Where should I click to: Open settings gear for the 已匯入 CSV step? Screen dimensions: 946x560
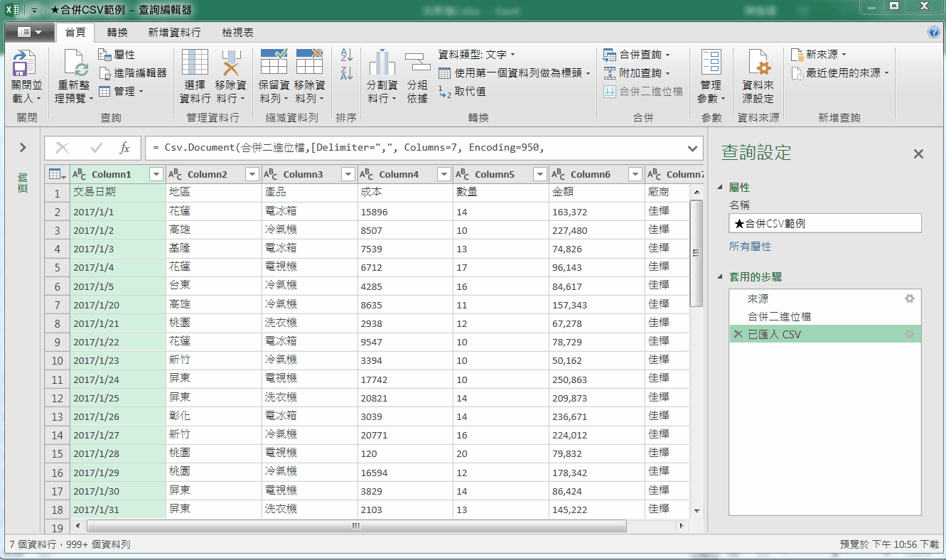point(909,334)
